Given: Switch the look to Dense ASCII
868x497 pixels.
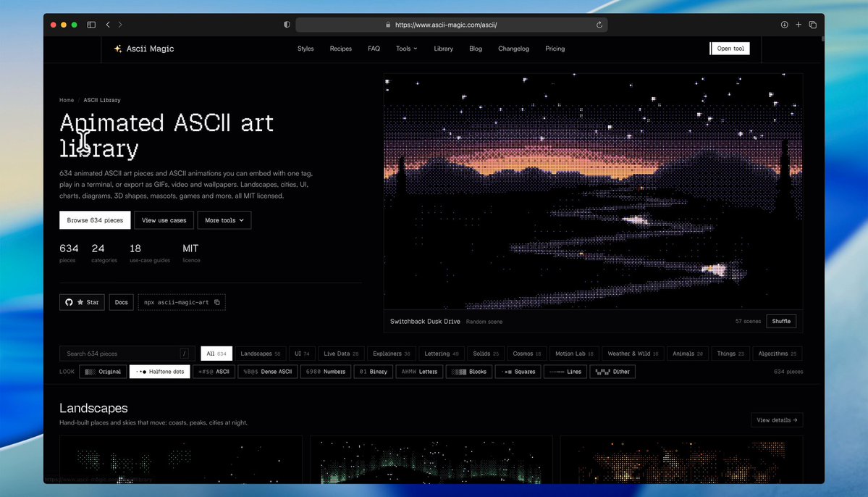Looking at the screenshot, I should click(268, 372).
